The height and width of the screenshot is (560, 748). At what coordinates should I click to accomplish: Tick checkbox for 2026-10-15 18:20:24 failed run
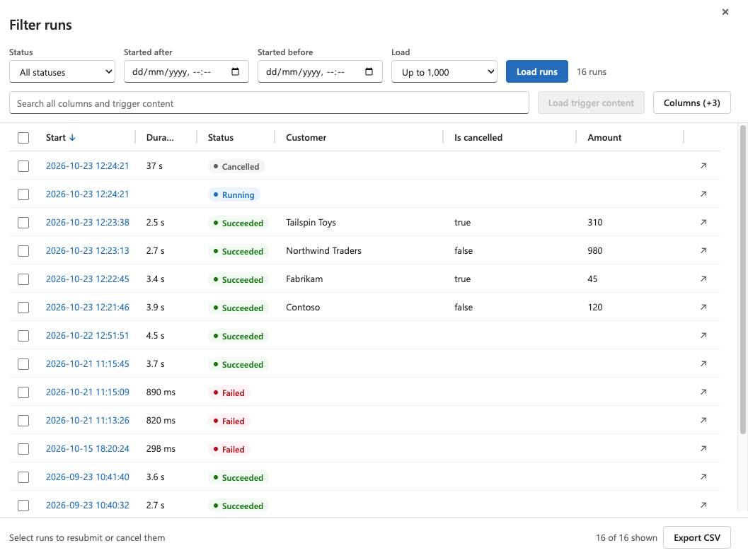[23, 449]
